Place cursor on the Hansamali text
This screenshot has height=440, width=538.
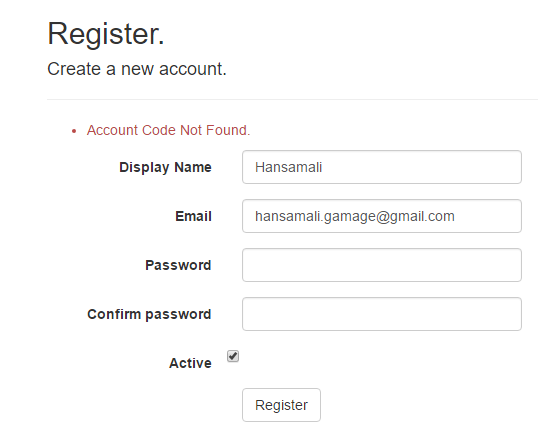click(289, 167)
